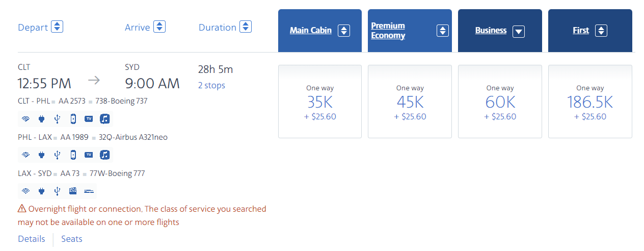This screenshot has height=251, width=644.
Task: Open the Seats link
Action: click(72, 239)
